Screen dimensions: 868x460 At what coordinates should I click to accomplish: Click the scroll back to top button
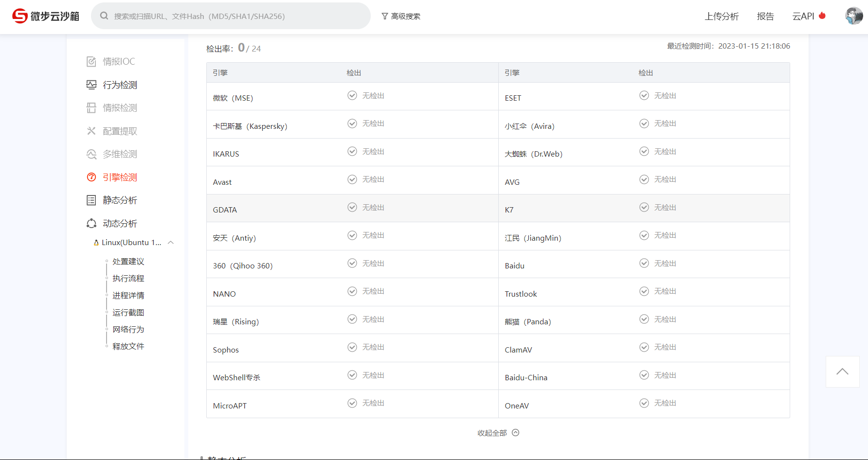point(842,372)
